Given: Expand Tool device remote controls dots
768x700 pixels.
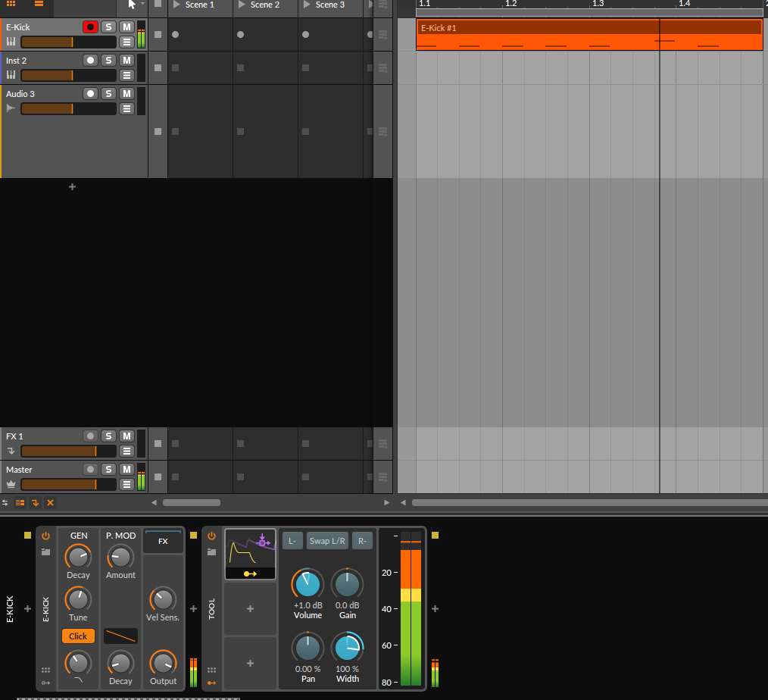Looking at the screenshot, I should [211, 670].
